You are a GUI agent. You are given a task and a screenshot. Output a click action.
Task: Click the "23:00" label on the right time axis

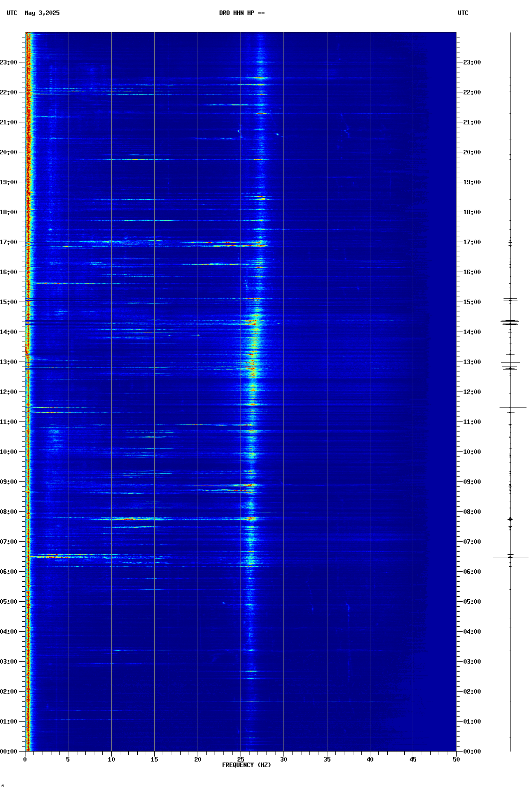472,62
